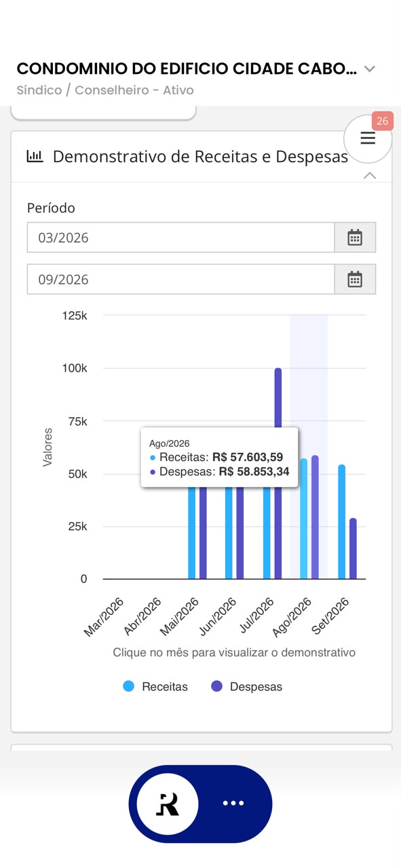Image resolution: width=401 pixels, height=868 pixels.
Task: Click the 125k y-axis value
Action: click(75, 315)
